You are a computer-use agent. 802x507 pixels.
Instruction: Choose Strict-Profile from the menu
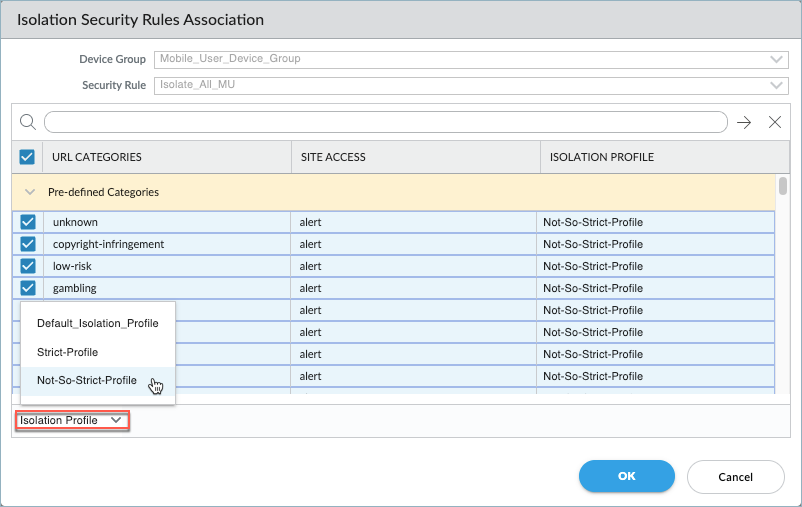[67, 352]
